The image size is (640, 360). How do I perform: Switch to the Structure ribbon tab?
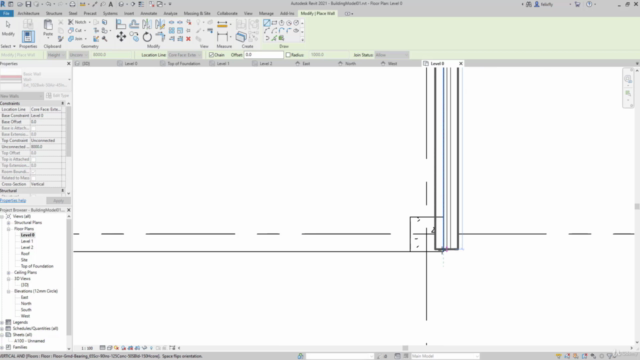point(54,13)
